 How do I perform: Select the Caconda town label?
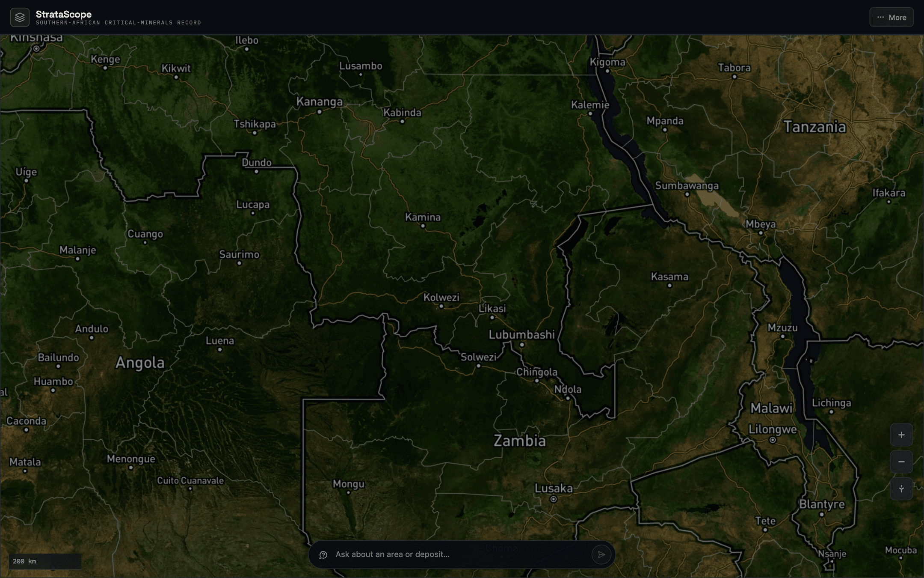pos(26,421)
